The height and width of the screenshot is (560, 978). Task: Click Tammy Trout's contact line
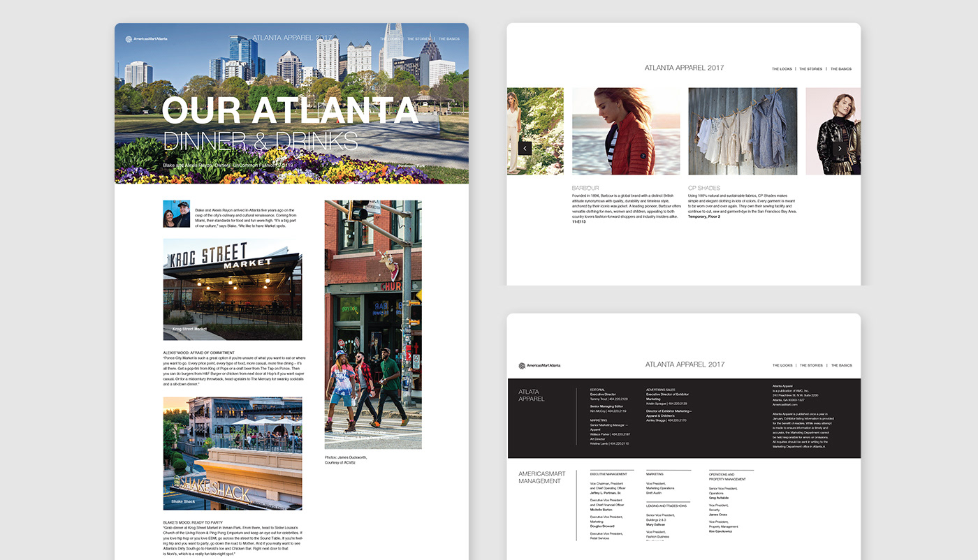(609, 399)
